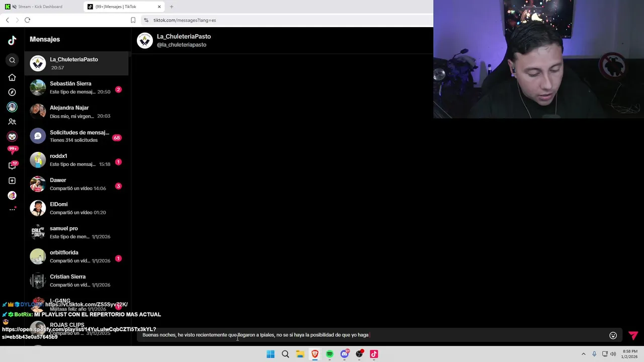Open Spotify from the taskbar
Image resolution: width=644 pixels, height=362 pixels.
[x=330, y=354]
